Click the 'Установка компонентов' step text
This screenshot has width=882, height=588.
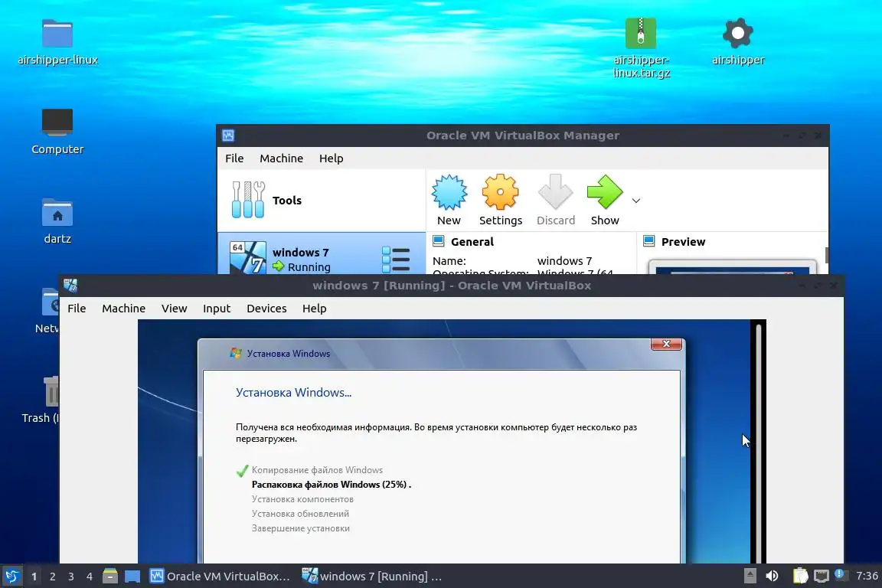[x=302, y=499]
